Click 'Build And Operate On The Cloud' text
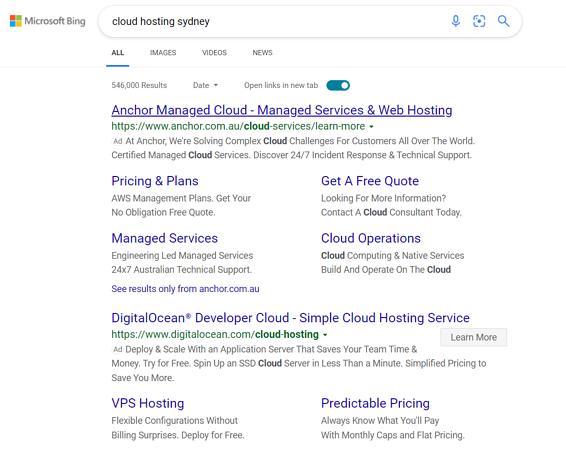Screen dimensions: 566x454 click(386, 270)
